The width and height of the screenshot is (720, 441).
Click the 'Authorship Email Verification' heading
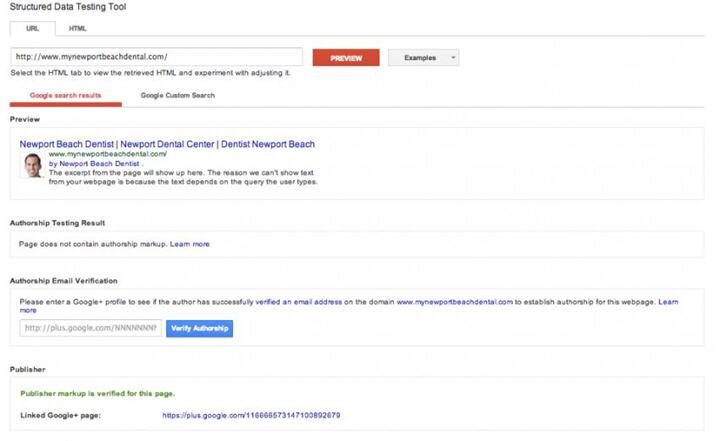click(64, 281)
